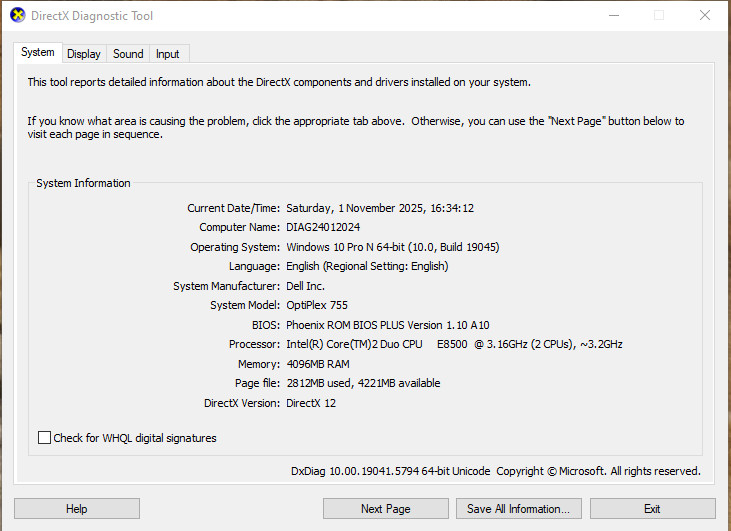Close the DirectX Diagnostic Tool window
Screen dimensions: 731x531
705,16
